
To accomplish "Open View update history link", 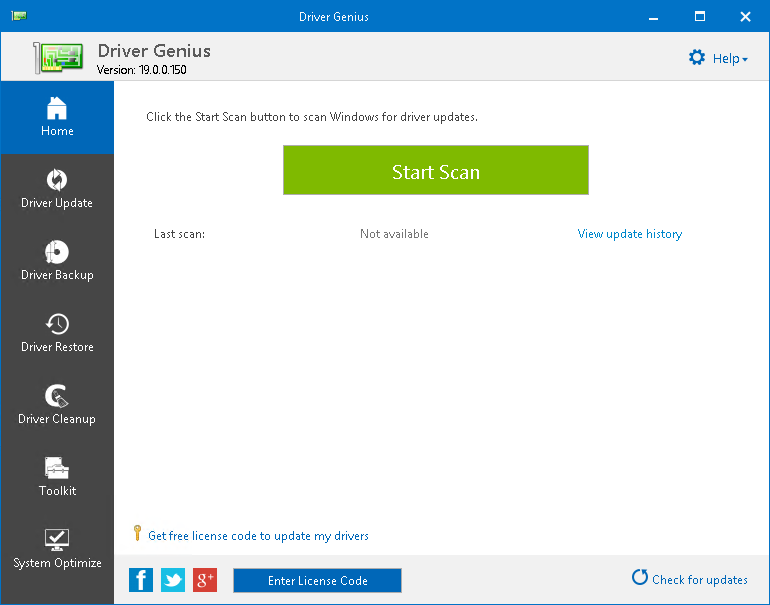I will pos(630,234).
